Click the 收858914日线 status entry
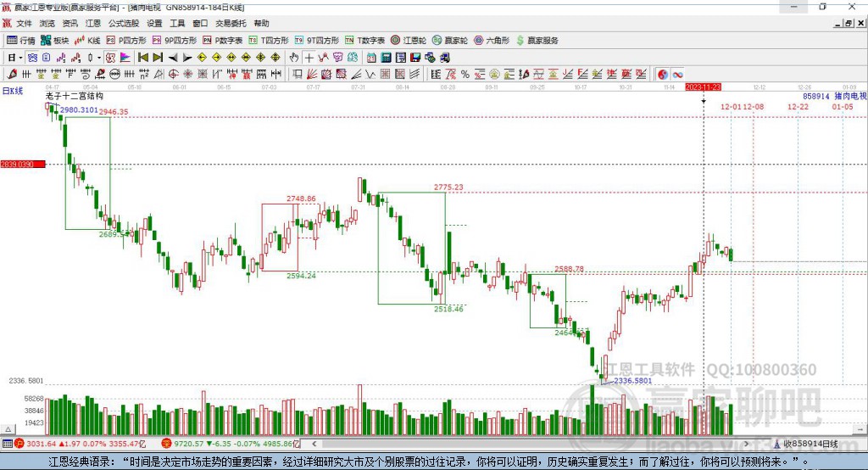The image size is (868, 470). coord(807,444)
